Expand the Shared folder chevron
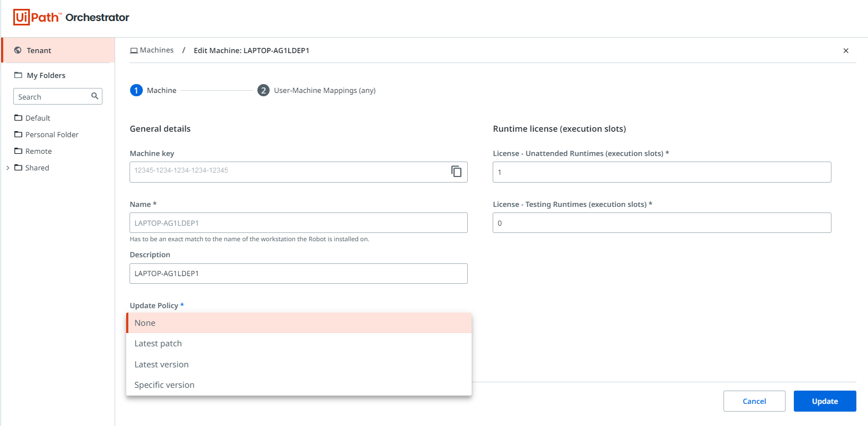This screenshot has width=868, height=426. point(8,168)
